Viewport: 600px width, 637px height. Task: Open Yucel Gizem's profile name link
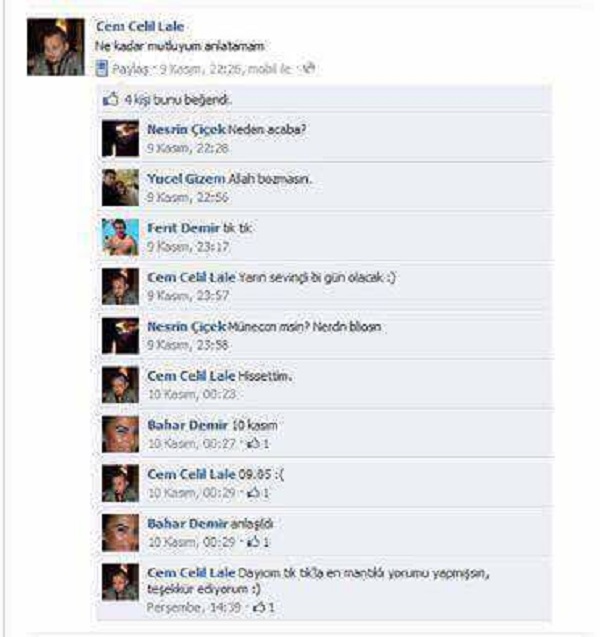[x=186, y=179]
